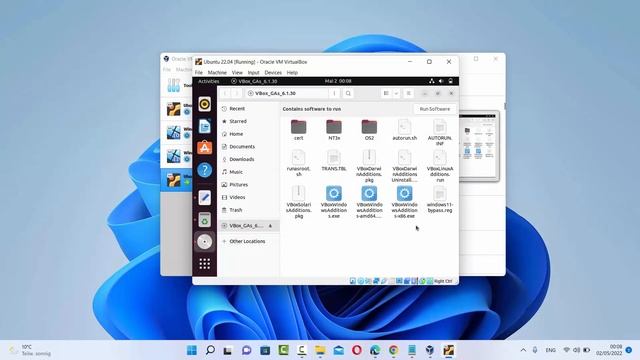
Task: Open network indicator in Ubuntu top bar
Action: (432, 81)
